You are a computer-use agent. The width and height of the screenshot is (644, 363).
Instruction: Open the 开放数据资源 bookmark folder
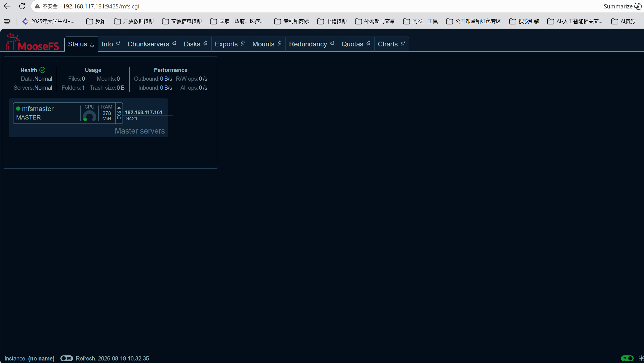[134, 21]
